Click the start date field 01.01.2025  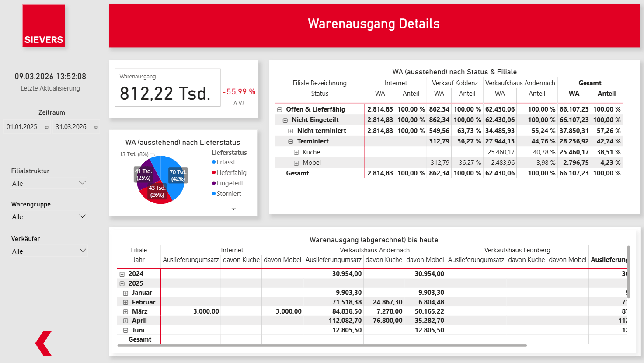pos(22,127)
